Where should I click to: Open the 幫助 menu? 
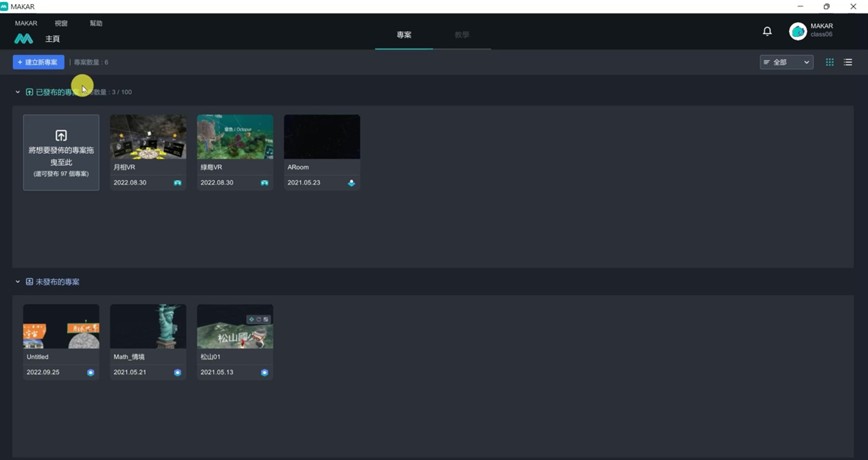(x=96, y=23)
